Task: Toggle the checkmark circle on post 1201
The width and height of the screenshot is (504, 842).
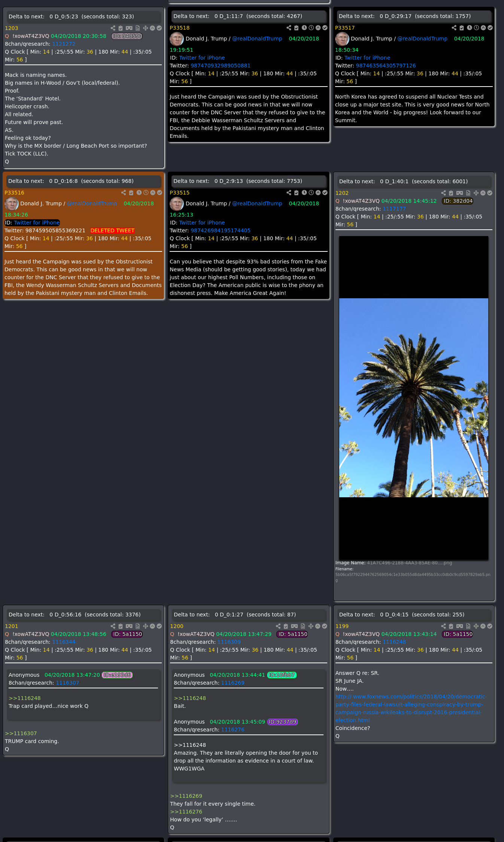Action: [x=159, y=626]
